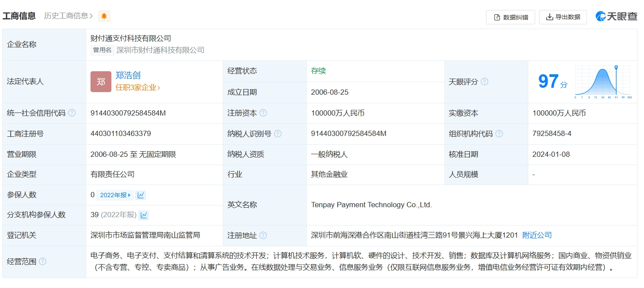Switch to 工商信息 tab heading
Image resolution: width=644 pixels, height=288 pixels.
pos(19,16)
